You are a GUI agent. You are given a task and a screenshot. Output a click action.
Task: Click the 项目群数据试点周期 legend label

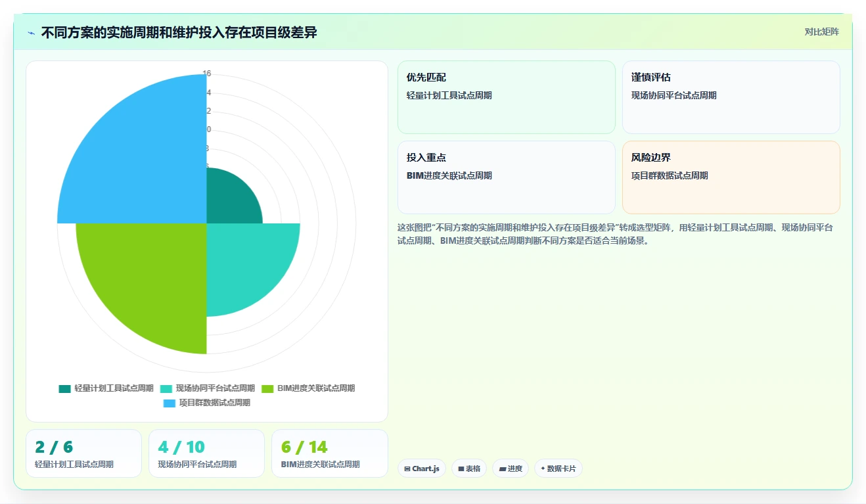215,403
